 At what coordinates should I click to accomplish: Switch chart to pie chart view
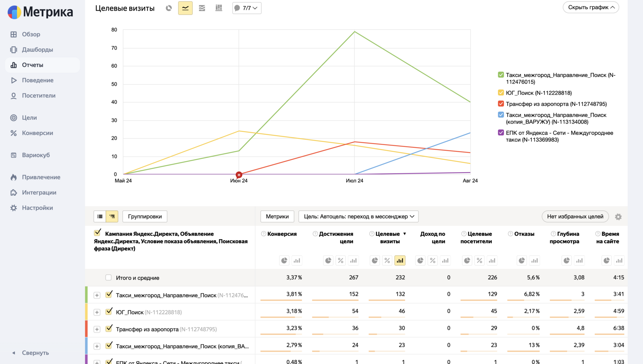[169, 8]
